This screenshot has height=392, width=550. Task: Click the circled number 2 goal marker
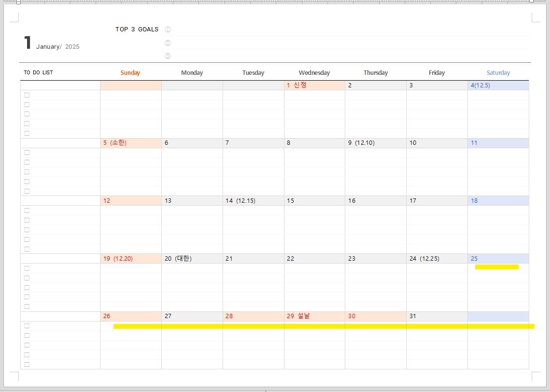point(168,43)
